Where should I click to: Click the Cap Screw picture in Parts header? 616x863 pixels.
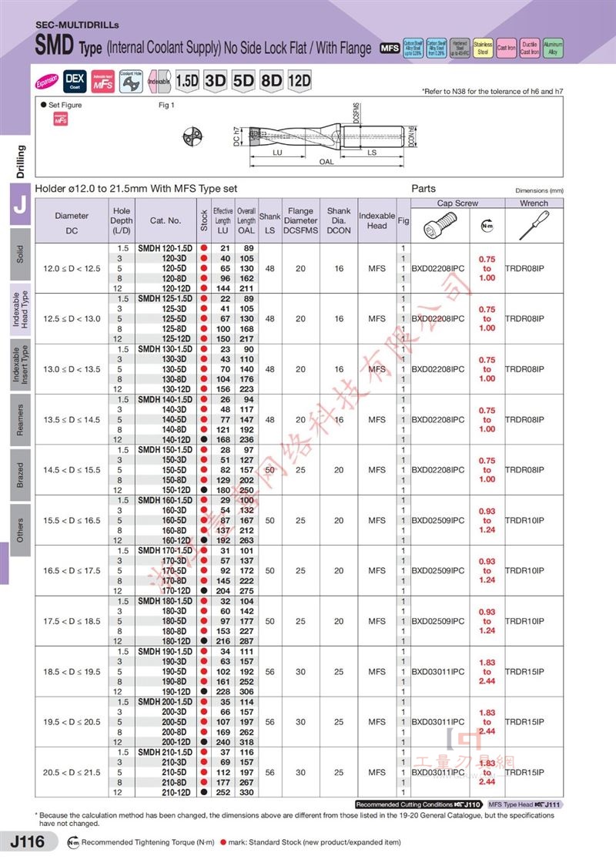(x=441, y=226)
